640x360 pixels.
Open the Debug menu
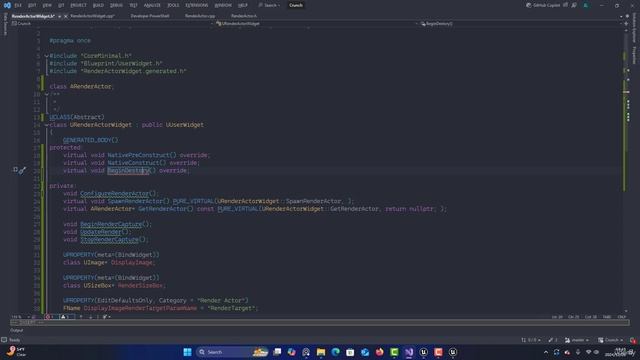(116, 5)
